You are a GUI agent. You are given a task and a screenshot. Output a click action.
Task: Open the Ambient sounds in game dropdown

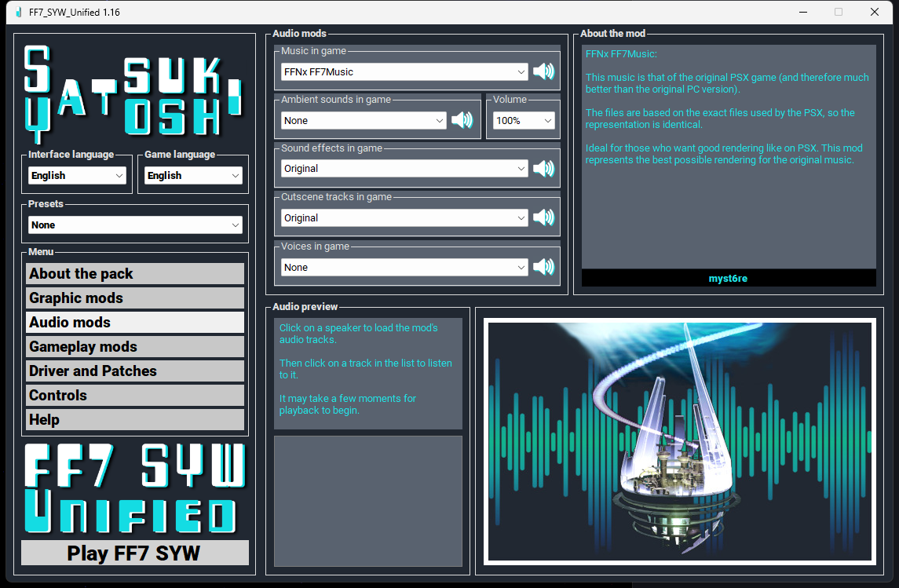(x=364, y=120)
